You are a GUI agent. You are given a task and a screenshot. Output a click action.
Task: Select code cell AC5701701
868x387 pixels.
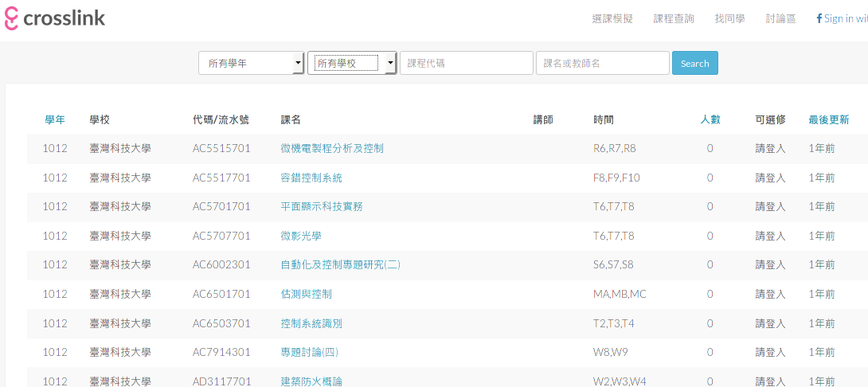(x=221, y=206)
